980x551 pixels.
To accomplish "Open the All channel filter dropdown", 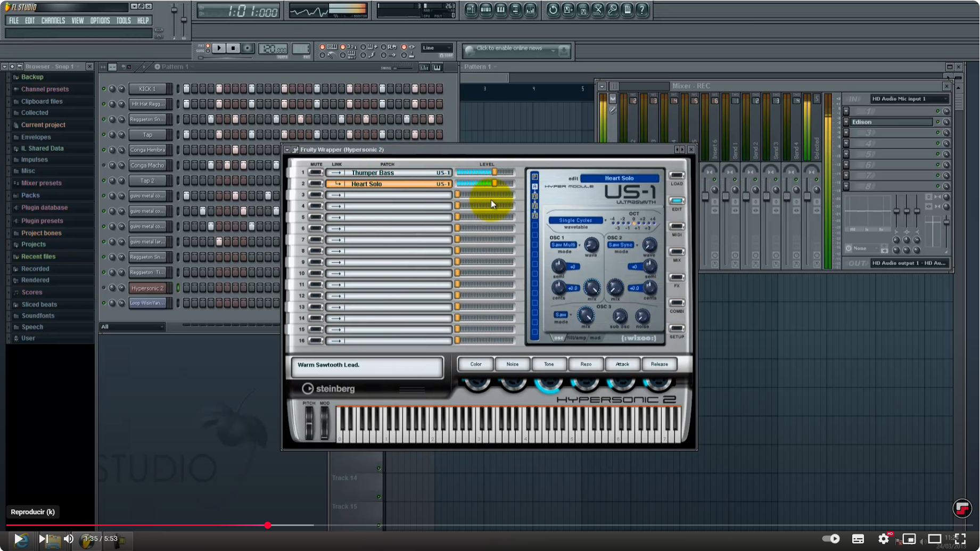I will [x=133, y=327].
